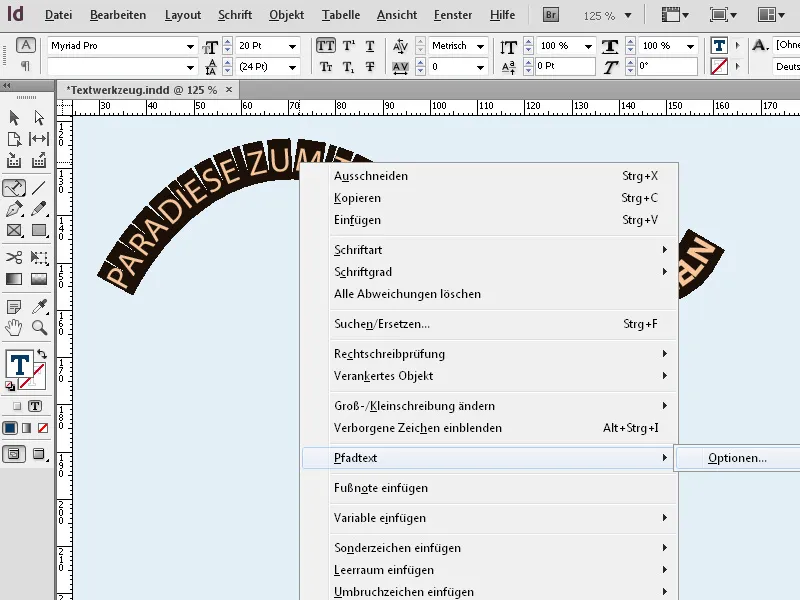800x600 pixels.
Task: Open the Datei menu
Action: pos(58,15)
